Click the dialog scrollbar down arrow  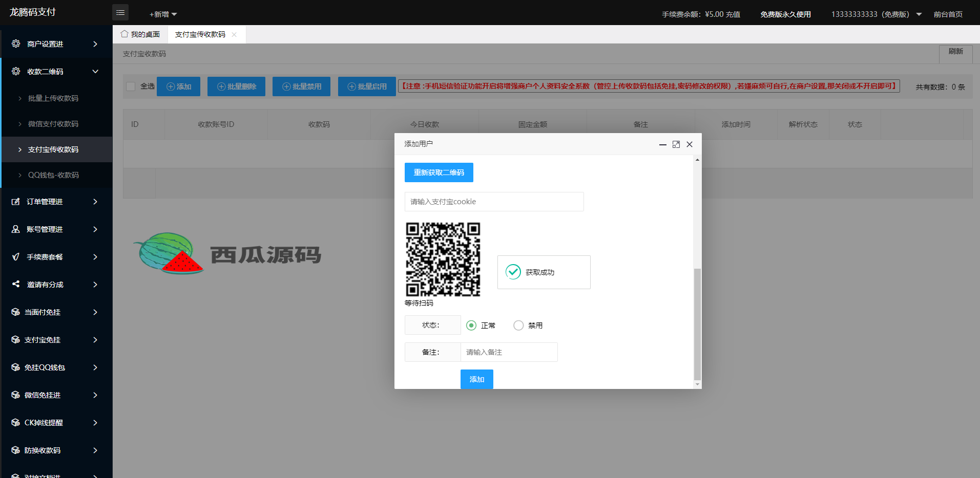pyautogui.click(x=697, y=384)
